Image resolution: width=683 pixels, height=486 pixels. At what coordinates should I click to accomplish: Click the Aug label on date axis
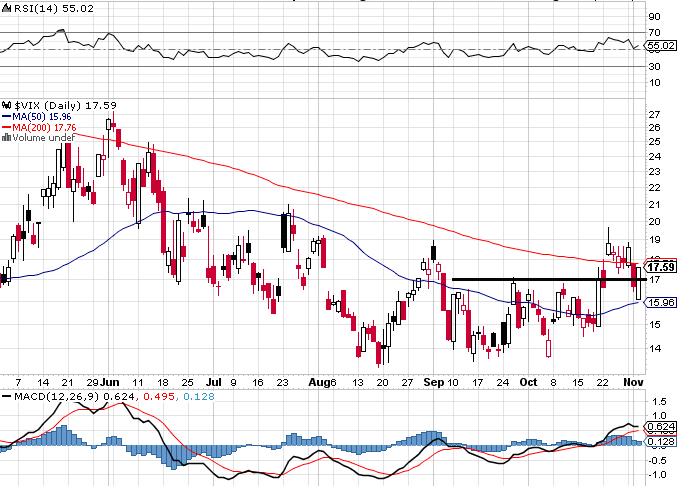click(x=318, y=382)
